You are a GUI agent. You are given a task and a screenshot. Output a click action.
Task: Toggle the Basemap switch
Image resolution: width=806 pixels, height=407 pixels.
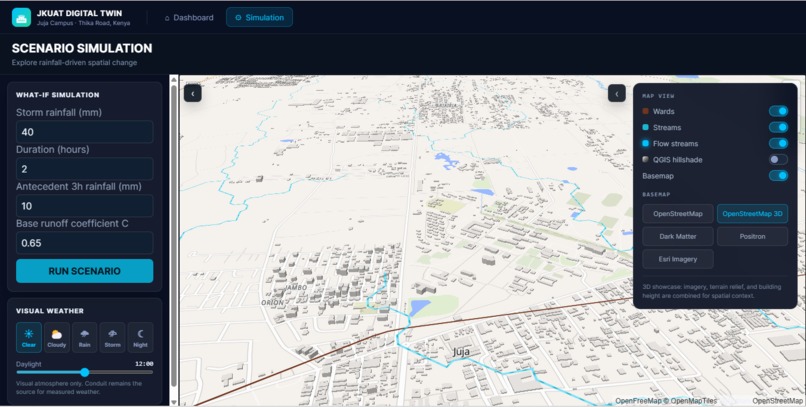[x=778, y=176]
